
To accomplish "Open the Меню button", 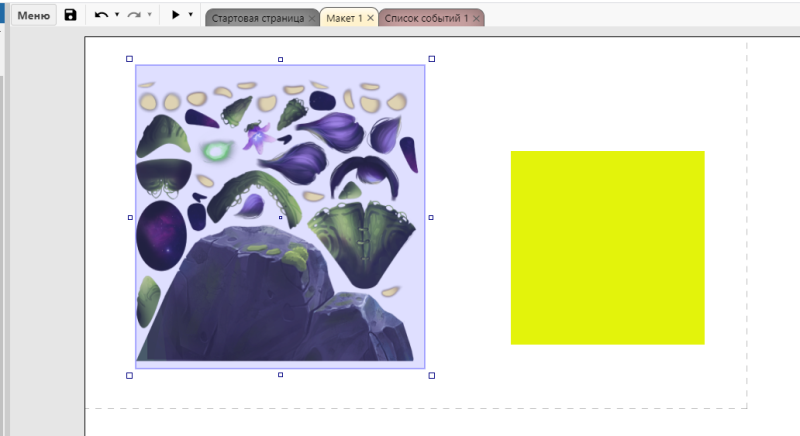I will tap(34, 15).
